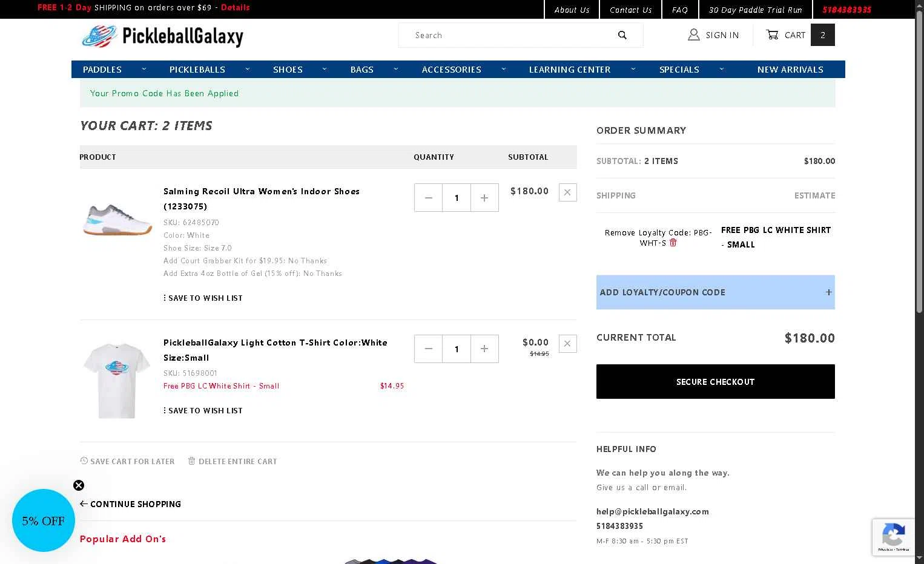This screenshot has width=924, height=564.
Task: Click the T-Shirt quantity field
Action: pyautogui.click(x=457, y=349)
